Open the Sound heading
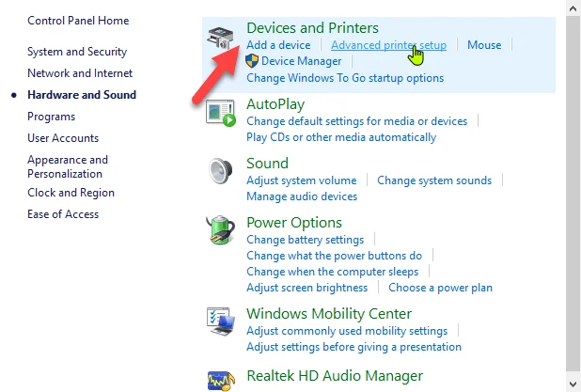Image resolution: width=581 pixels, height=392 pixels. tap(267, 164)
